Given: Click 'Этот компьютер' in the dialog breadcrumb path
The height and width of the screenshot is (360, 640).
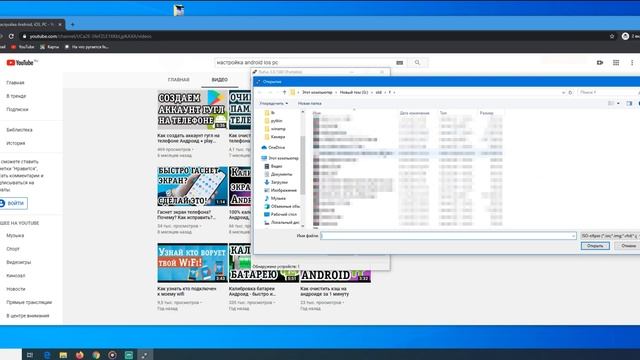Looking at the screenshot, I should coord(317,93).
